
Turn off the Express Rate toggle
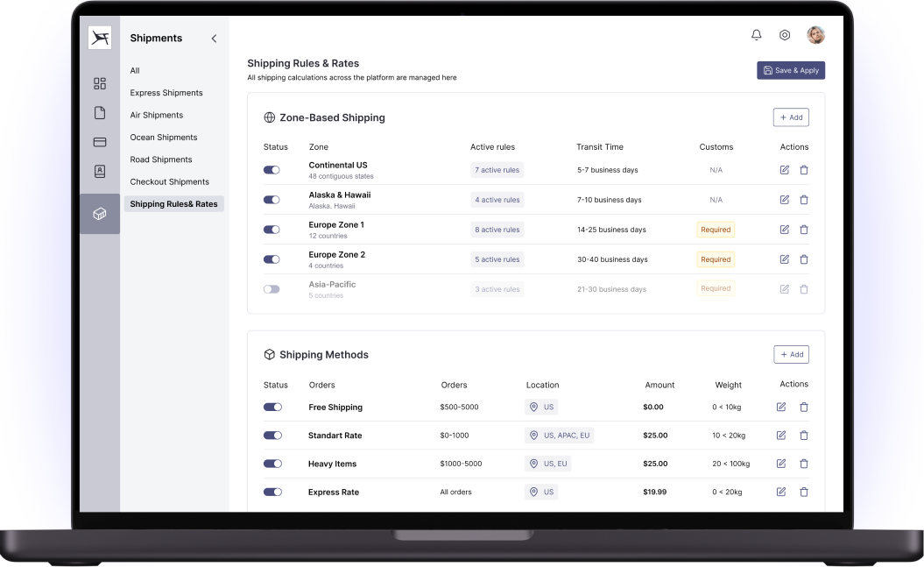[272, 492]
